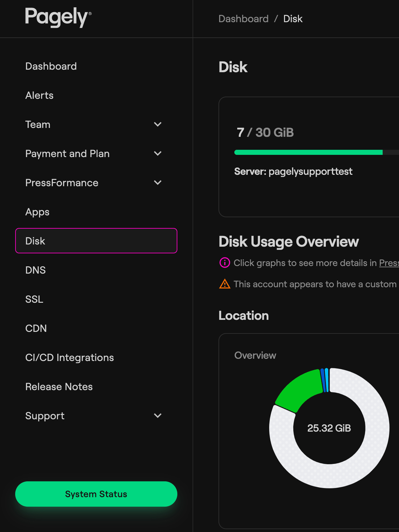Expand the PressFormance menu chevron

click(x=158, y=183)
